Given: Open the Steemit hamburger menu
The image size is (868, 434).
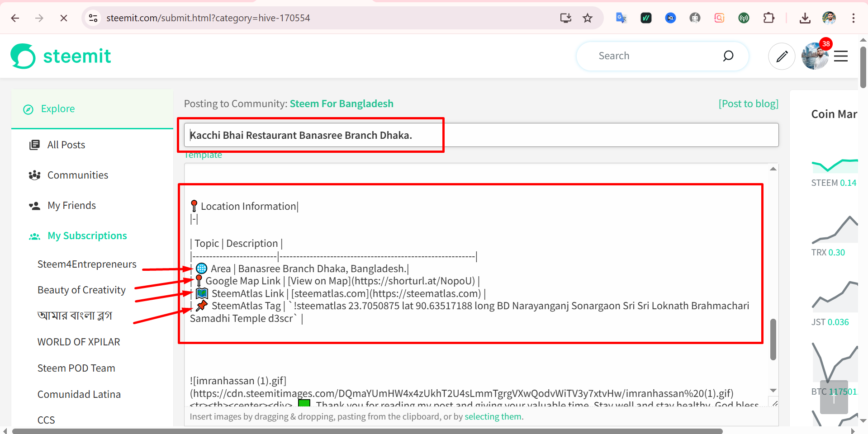Looking at the screenshot, I should [x=841, y=56].
